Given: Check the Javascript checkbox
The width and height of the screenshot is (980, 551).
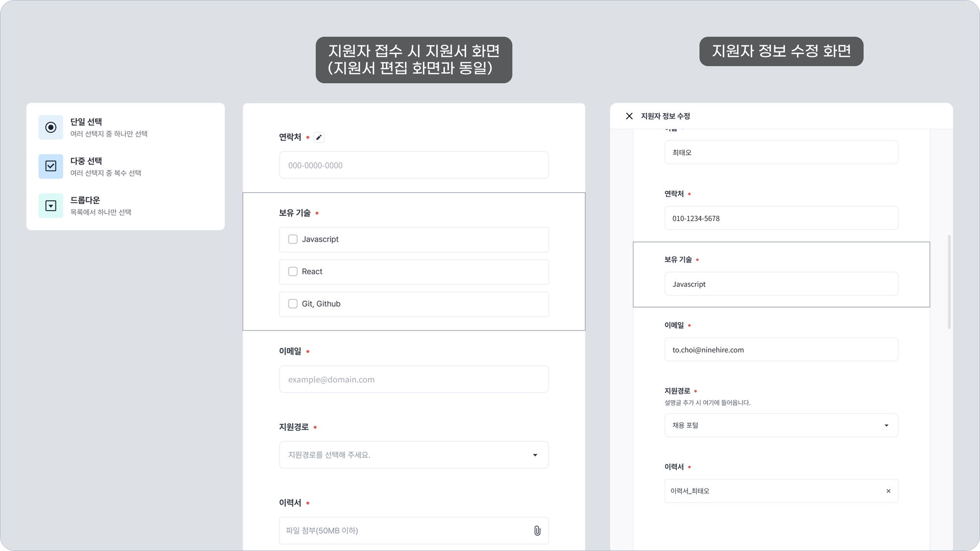Looking at the screenshot, I should coord(293,240).
